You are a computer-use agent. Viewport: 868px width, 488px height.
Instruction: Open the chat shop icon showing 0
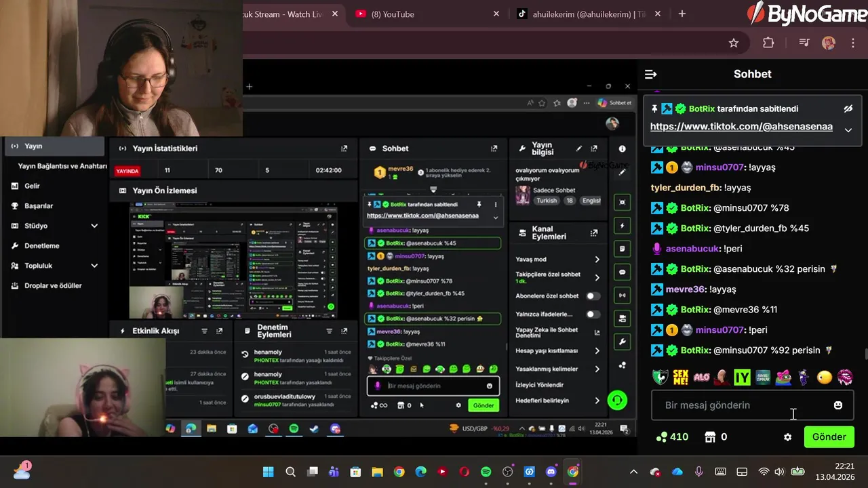click(716, 437)
